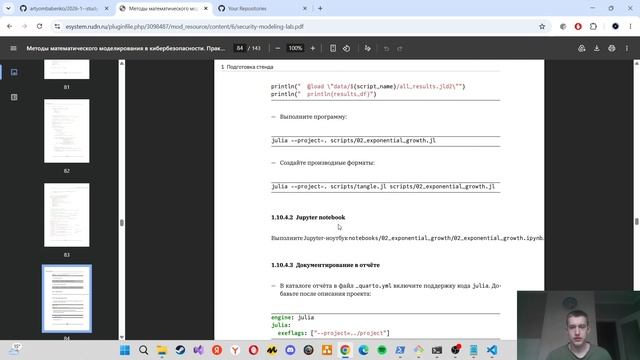Zoom in with the plus icon

coord(313,48)
